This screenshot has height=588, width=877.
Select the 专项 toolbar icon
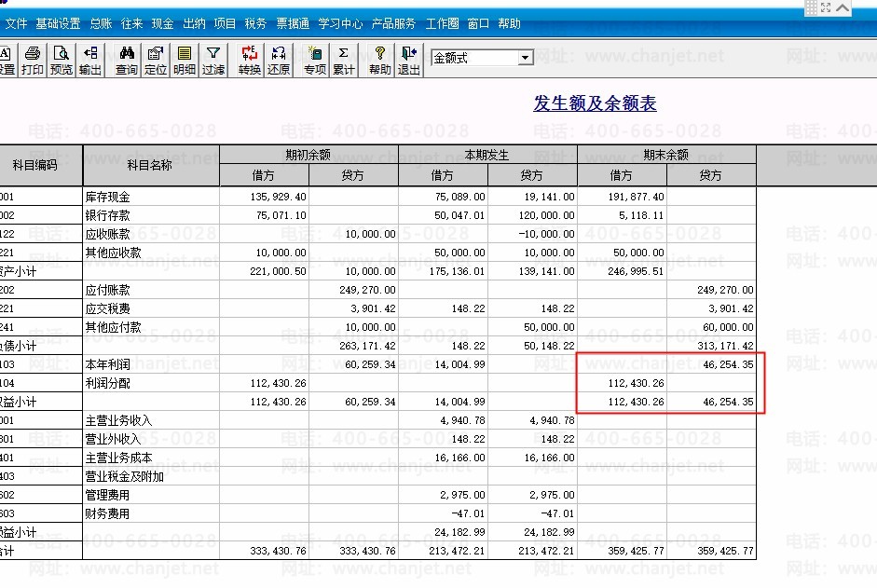tap(315, 61)
